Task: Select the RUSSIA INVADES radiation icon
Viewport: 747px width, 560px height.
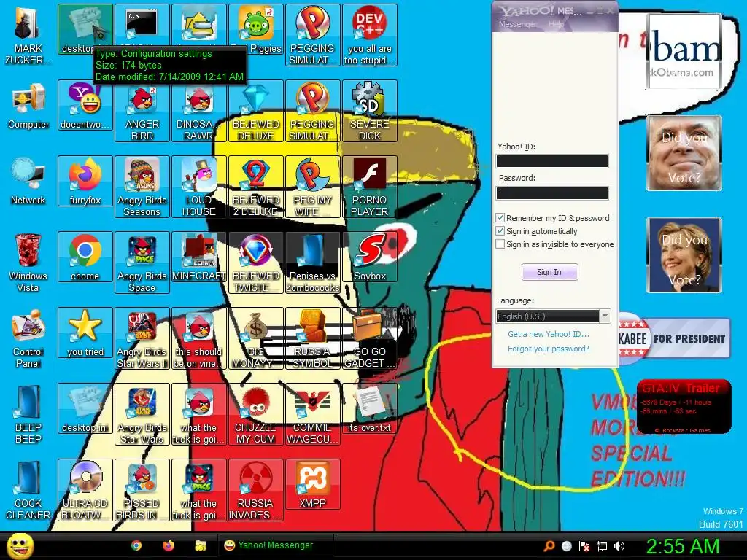Action: click(256, 490)
